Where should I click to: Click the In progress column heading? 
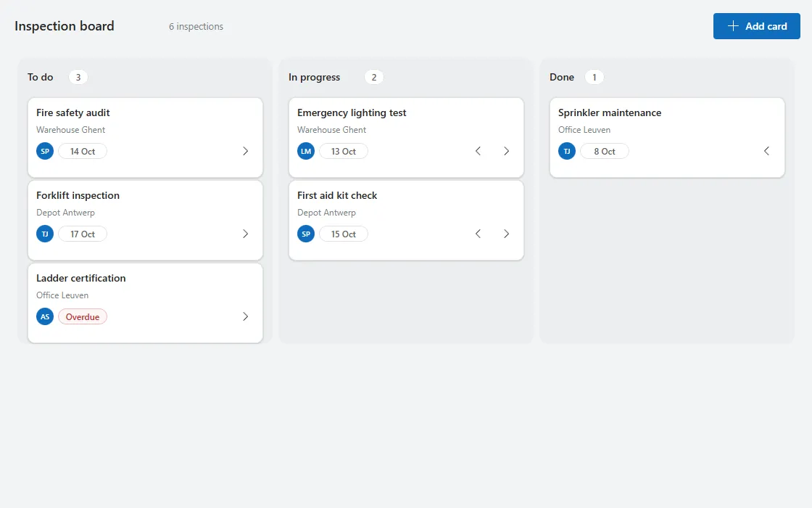315,77
